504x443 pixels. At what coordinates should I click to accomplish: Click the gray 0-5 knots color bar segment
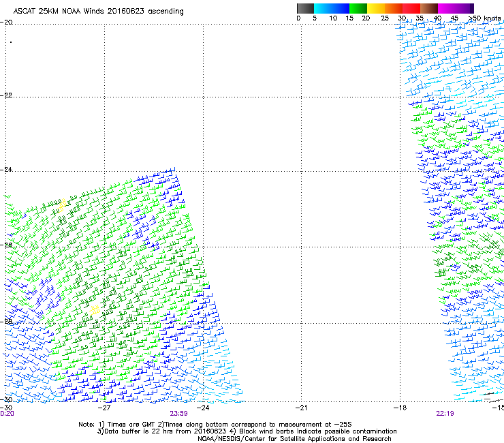tap(305, 8)
